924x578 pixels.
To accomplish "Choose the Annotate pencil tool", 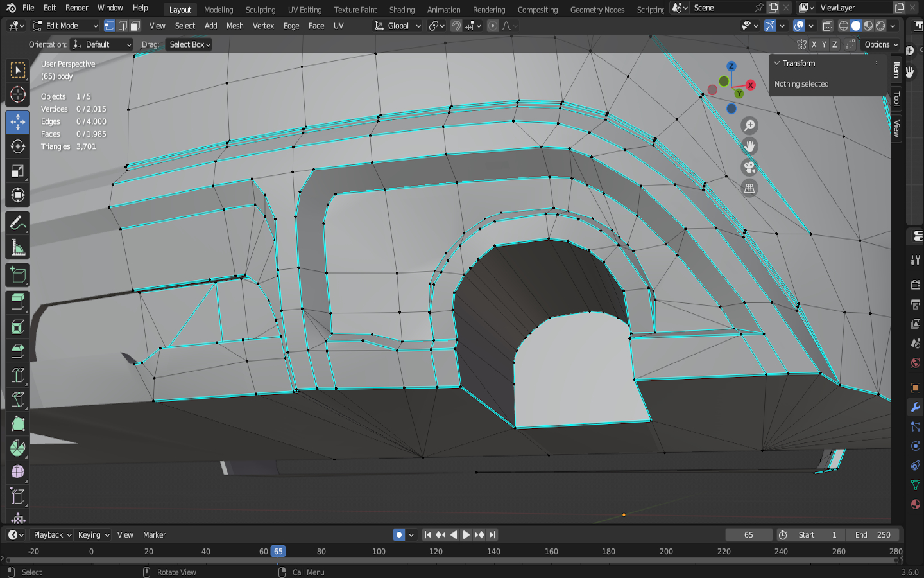I will (x=18, y=223).
